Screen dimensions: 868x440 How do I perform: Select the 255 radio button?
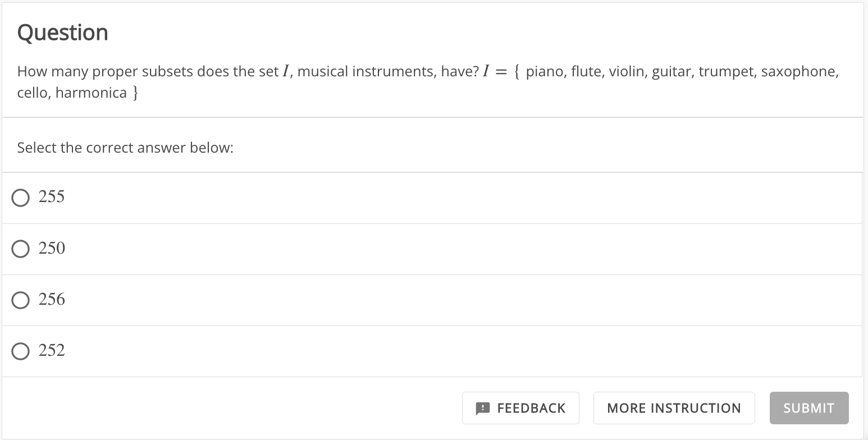pyautogui.click(x=21, y=198)
